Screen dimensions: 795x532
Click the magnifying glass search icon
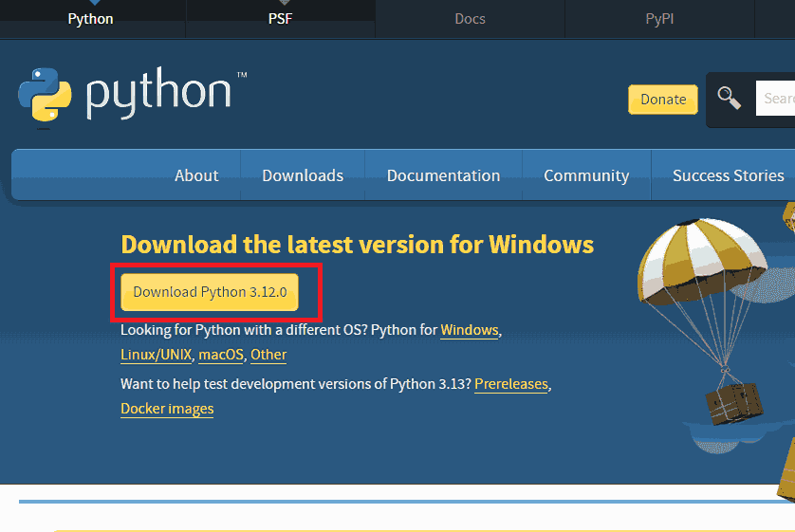click(729, 98)
